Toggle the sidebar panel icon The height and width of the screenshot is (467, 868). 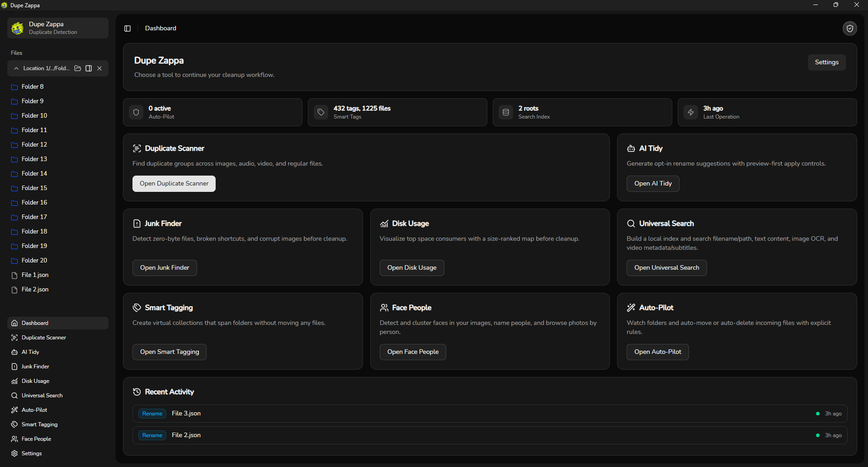(127, 29)
